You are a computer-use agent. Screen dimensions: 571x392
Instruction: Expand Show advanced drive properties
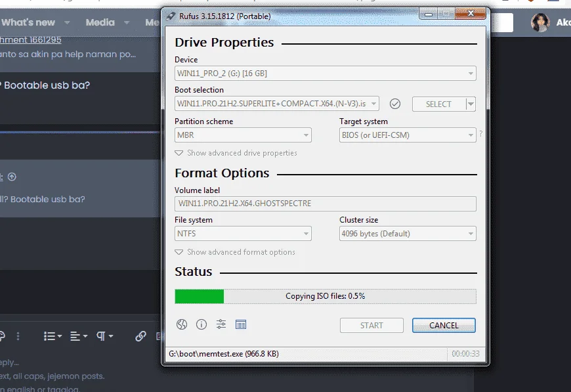(x=236, y=153)
